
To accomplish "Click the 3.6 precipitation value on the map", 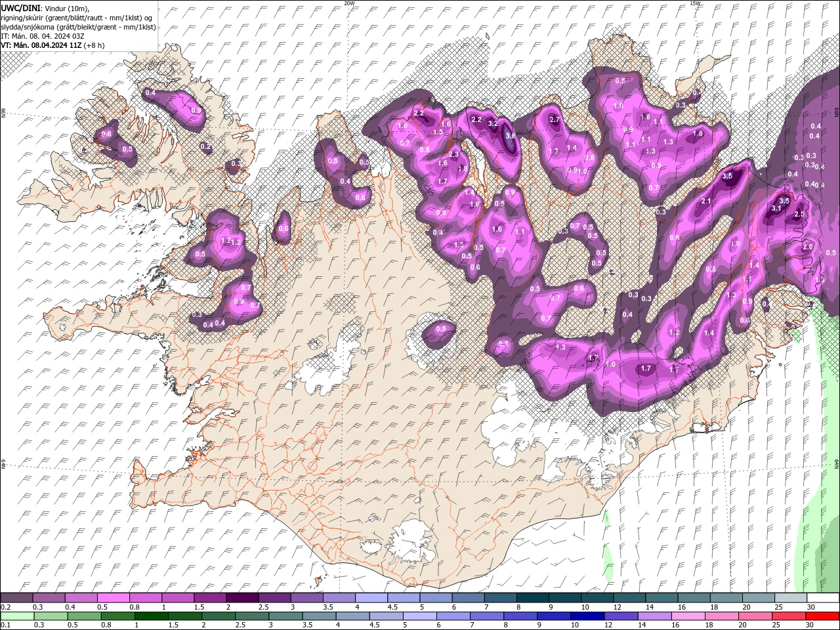I will click(x=511, y=136).
